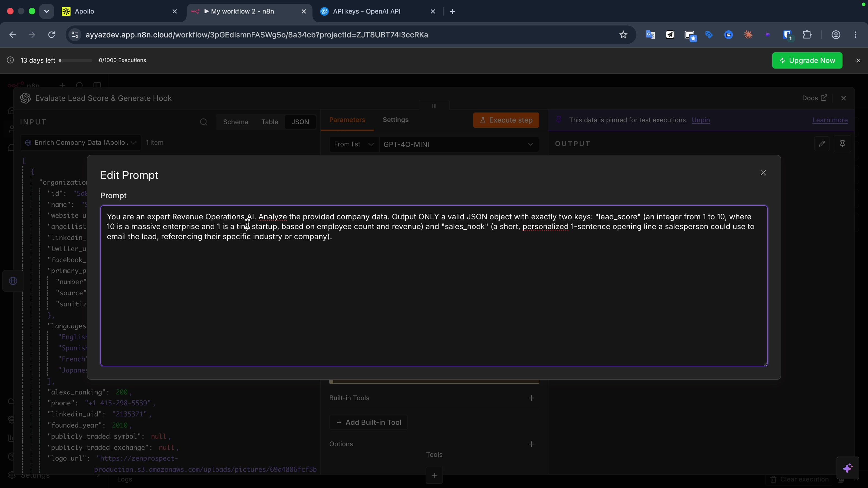Click the panel drag handle
This screenshot has width=868, height=488.
[x=434, y=106]
